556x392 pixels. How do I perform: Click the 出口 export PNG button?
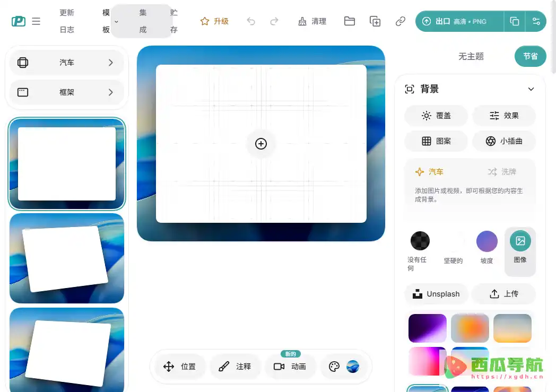(459, 21)
